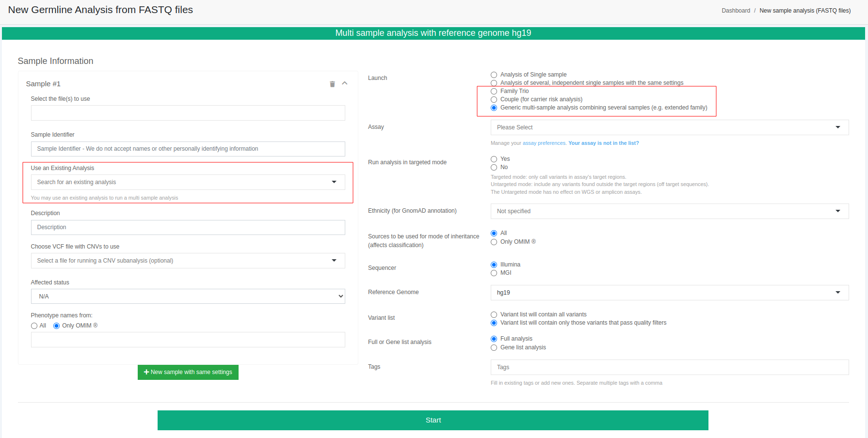The height and width of the screenshot is (438, 868).
Task: Click Your assay is not in the list link
Action: (x=604, y=143)
